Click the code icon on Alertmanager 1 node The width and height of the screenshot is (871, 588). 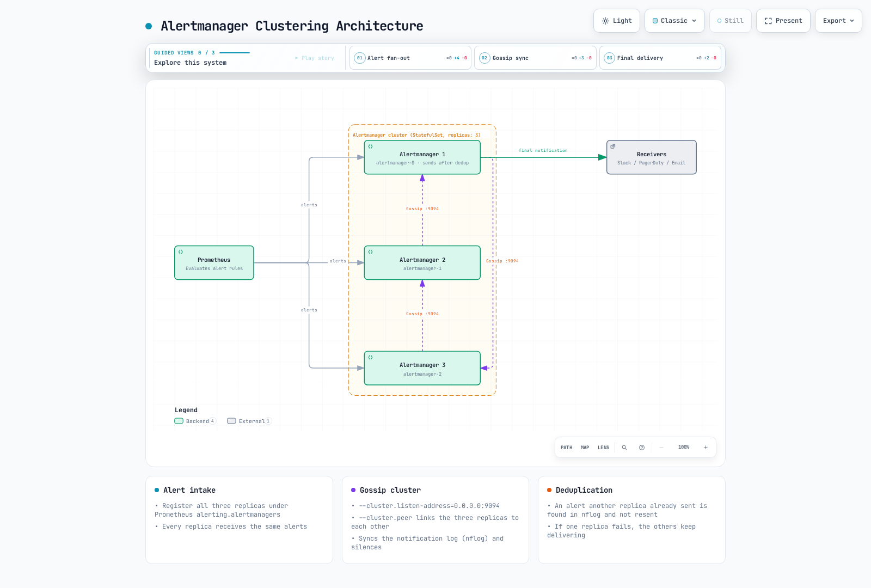click(x=370, y=146)
